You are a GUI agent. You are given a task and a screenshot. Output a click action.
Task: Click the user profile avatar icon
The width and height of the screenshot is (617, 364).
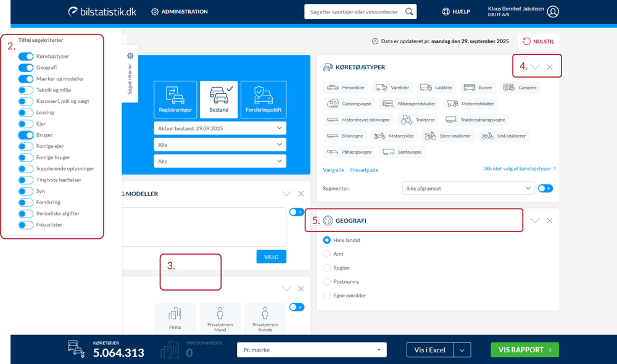click(553, 12)
